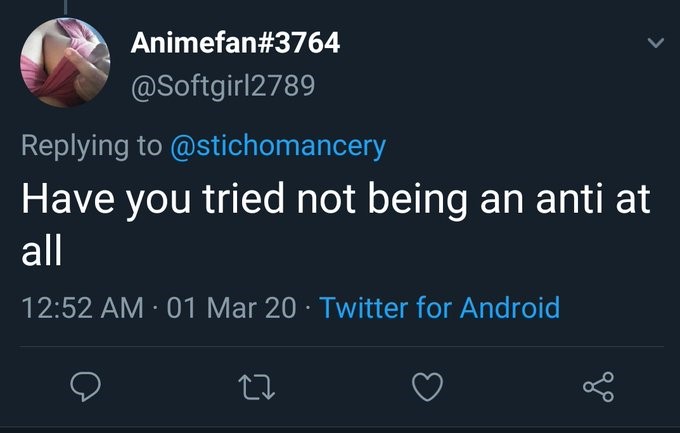Viewport: 680px width, 433px height.
Task: Click the display name Animefan#3764
Action: 236,43
